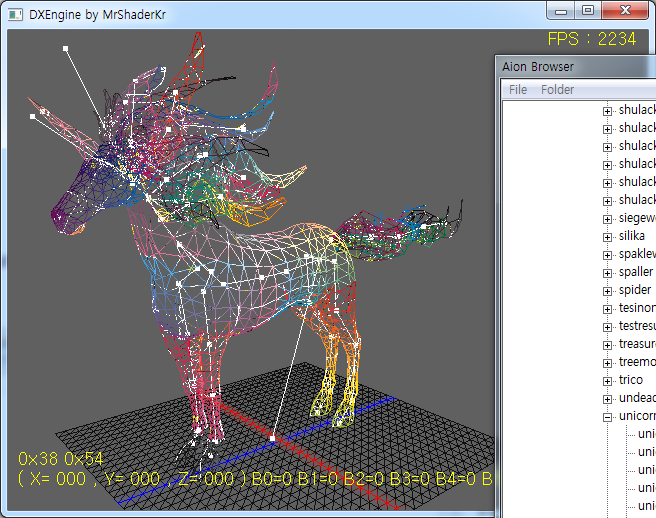Select the silika tree item label
Image resolution: width=656 pixels, height=518 pixels.
point(632,236)
